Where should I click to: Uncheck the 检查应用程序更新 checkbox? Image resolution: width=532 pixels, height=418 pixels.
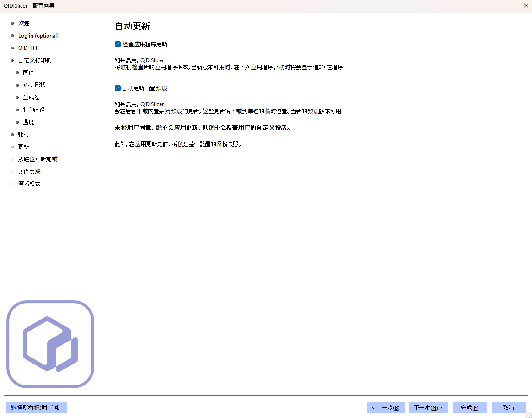[118, 44]
